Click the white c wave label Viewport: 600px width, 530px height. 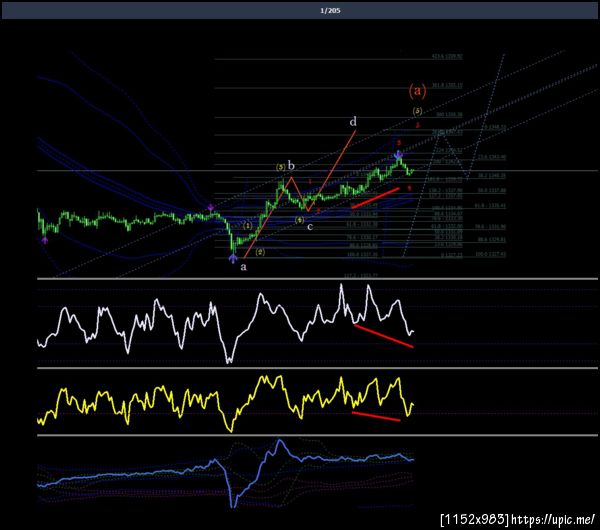point(310,227)
